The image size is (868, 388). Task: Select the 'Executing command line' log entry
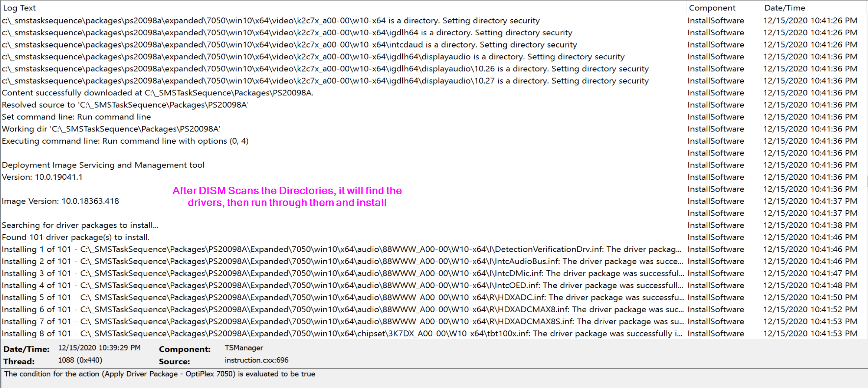125,141
